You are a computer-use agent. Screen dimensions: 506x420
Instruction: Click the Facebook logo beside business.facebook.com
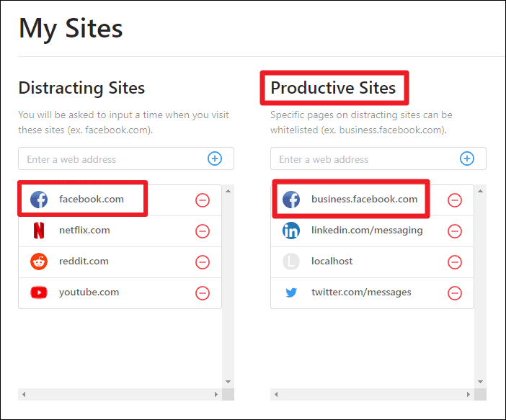click(x=291, y=200)
